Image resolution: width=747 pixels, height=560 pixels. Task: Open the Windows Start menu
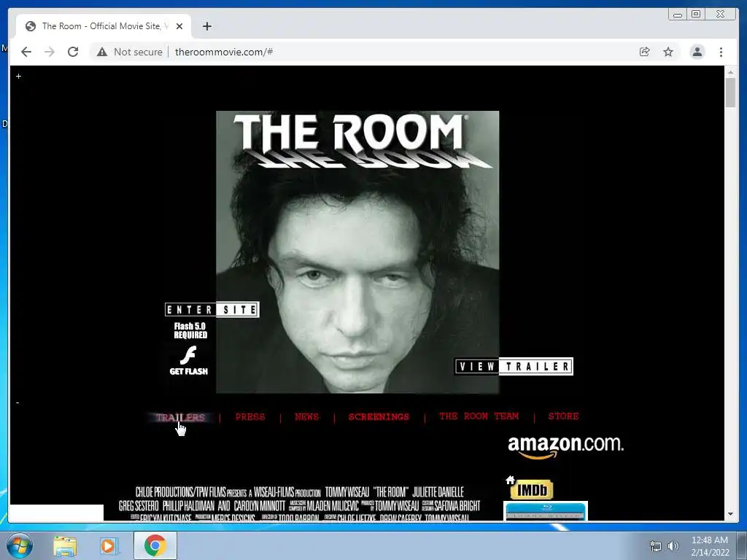(x=19, y=545)
